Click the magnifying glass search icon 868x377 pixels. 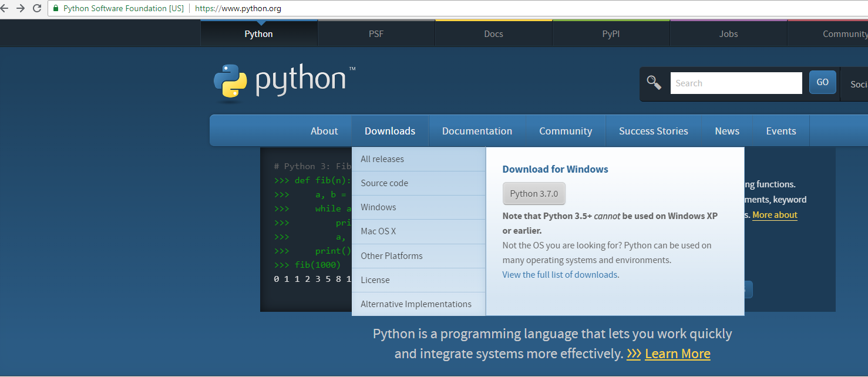(654, 82)
